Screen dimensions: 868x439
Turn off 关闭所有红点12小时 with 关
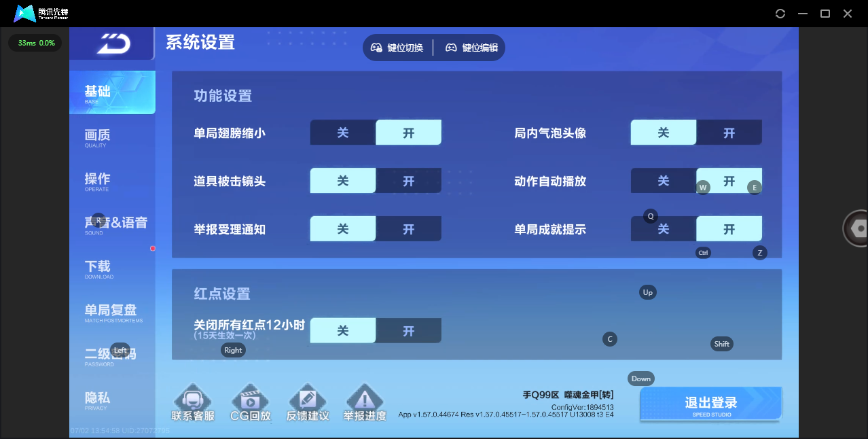(x=343, y=331)
